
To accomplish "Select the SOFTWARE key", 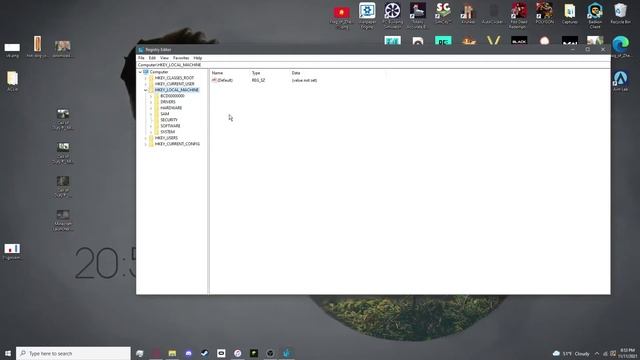I will click(x=170, y=126).
